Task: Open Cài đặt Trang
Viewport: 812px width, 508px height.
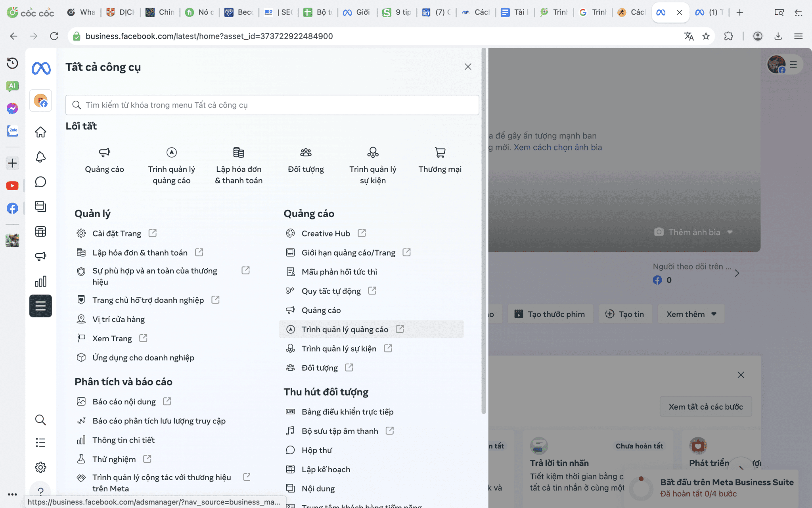Action: [117, 233]
